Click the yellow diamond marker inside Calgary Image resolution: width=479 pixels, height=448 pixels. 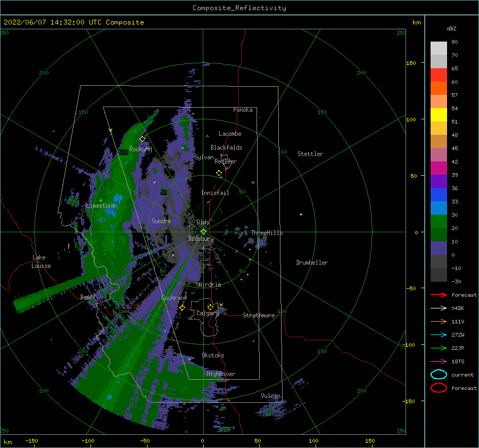click(x=210, y=307)
